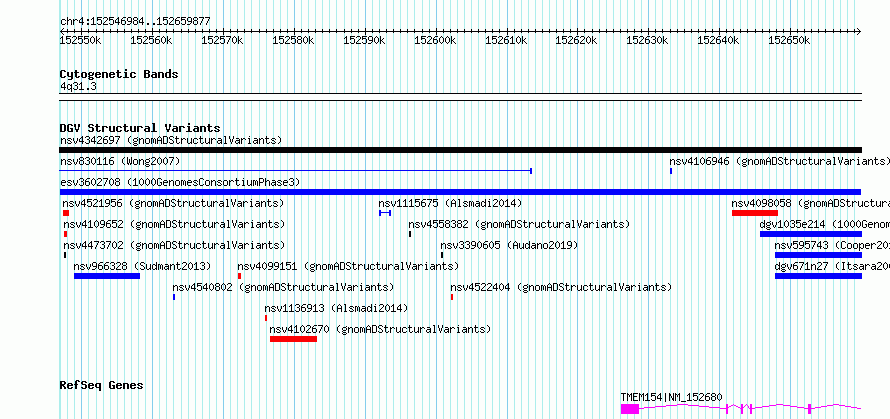Open the nsv4558382 variant label

pos(519,224)
